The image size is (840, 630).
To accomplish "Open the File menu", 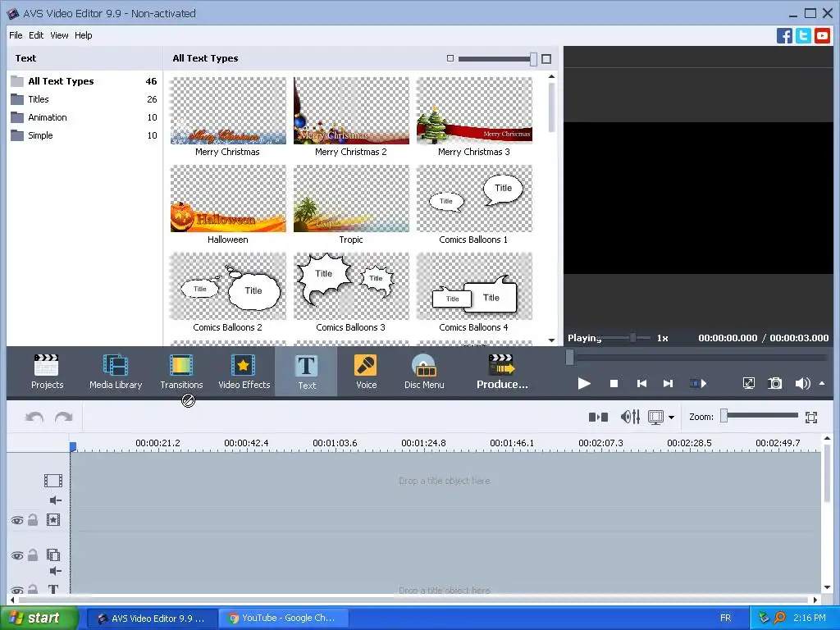I will coord(16,35).
